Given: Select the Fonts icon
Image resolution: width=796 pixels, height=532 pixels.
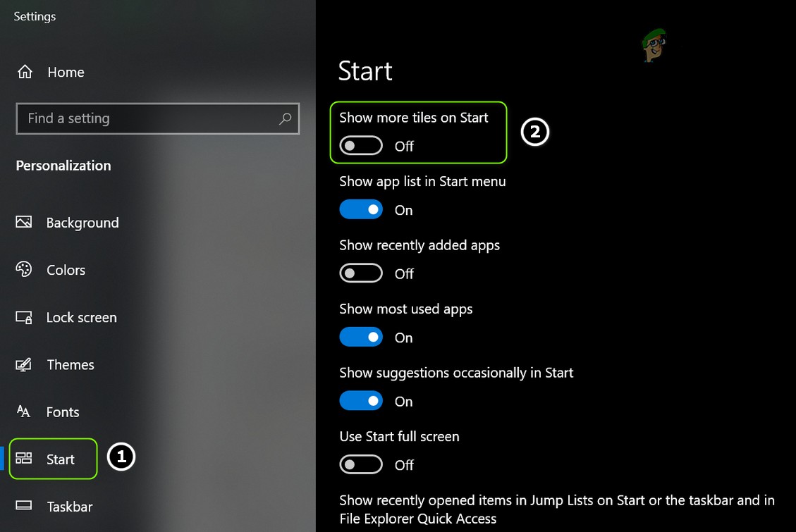Looking at the screenshot, I should [x=23, y=412].
